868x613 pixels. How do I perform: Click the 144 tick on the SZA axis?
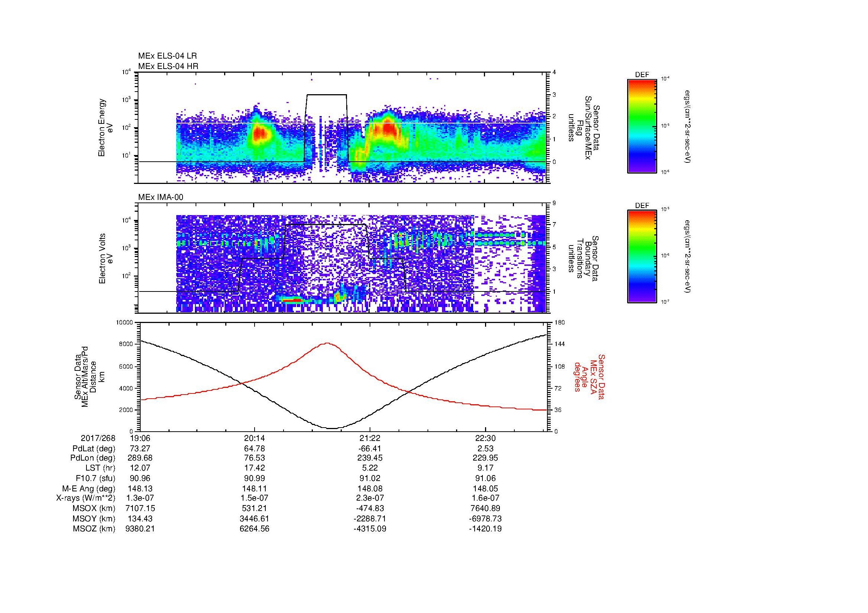pos(560,344)
